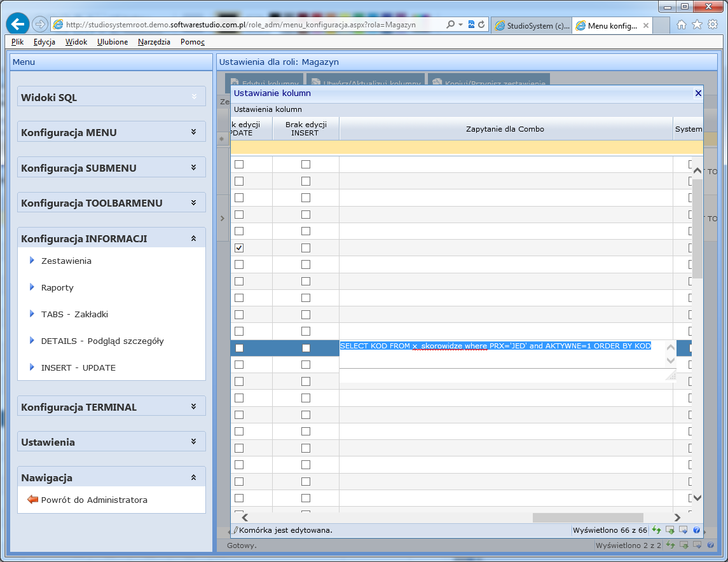This screenshot has height=562, width=728.
Task: Tick the INSERT checkbox in the highlighted row
Action: 305,348
